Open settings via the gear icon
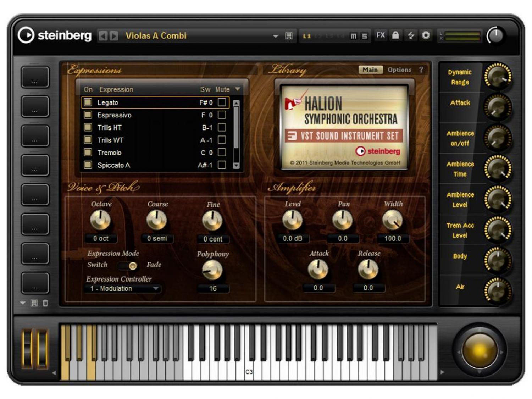 [426, 35]
